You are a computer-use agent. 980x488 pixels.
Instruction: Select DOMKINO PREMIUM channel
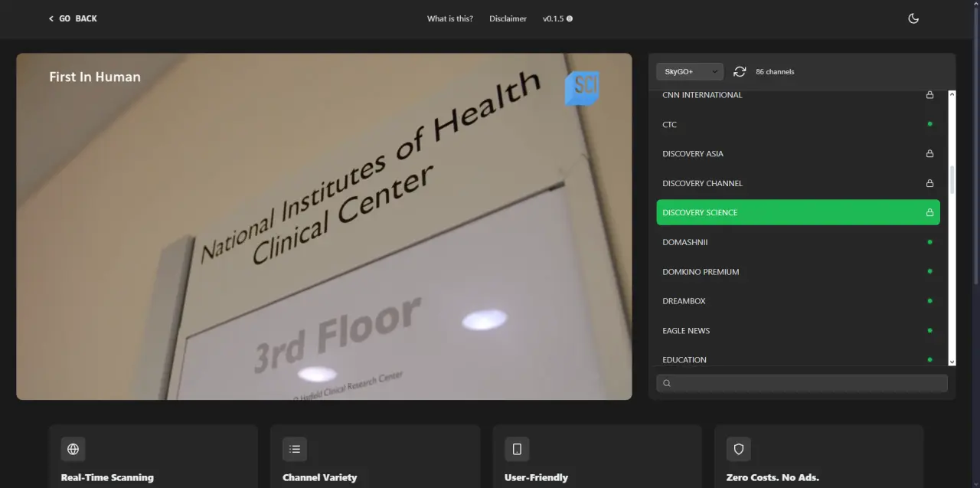[798, 271]
